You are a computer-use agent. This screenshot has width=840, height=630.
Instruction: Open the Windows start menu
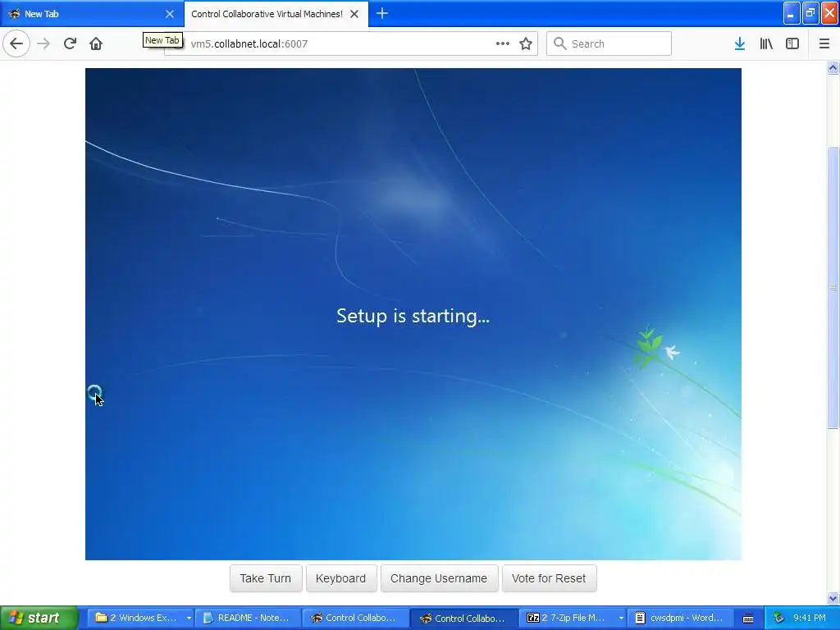39,618
